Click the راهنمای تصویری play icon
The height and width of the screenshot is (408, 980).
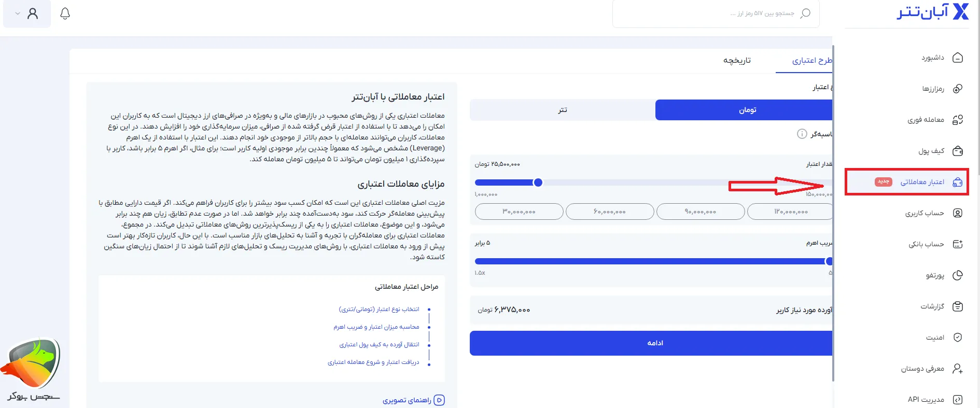click(x=439, y=400)
